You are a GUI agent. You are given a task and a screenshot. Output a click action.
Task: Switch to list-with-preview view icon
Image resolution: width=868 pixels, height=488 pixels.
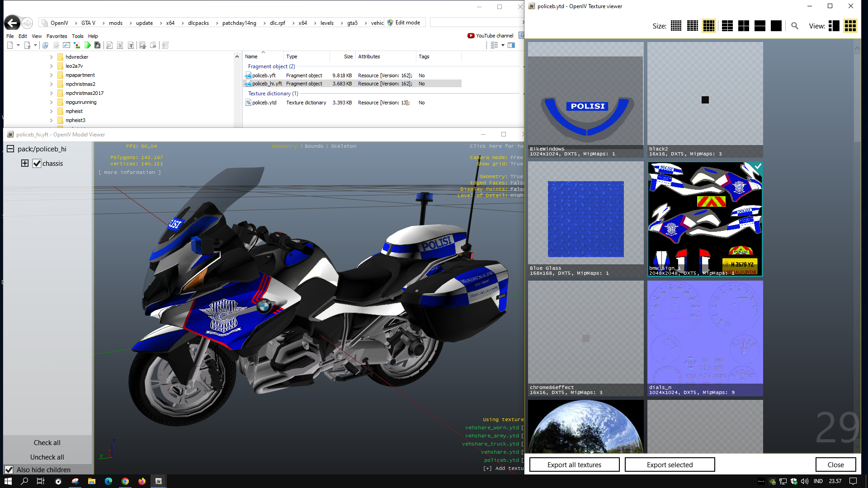pos(834,26)
